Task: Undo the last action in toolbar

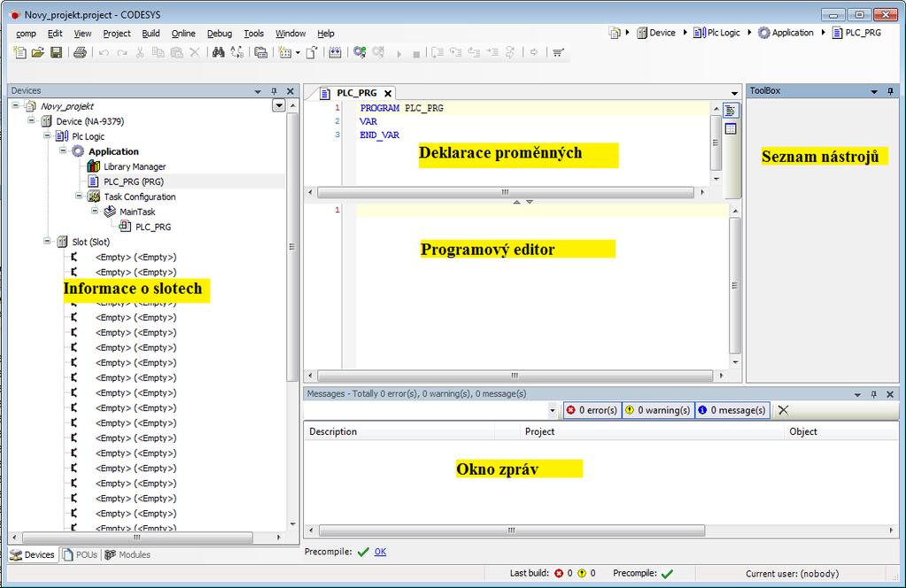Action: pyautogui.click(x=104, y=52)
